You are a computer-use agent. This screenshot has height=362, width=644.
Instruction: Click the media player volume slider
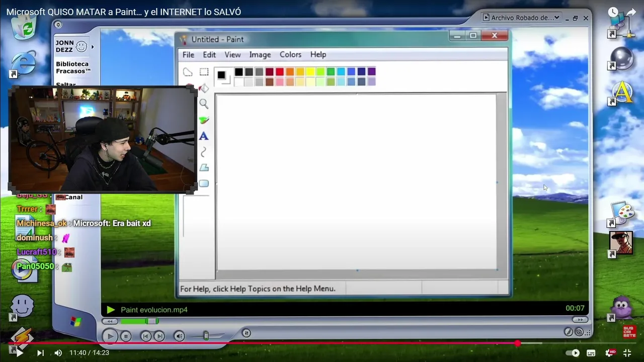click(x=206, y=336)
